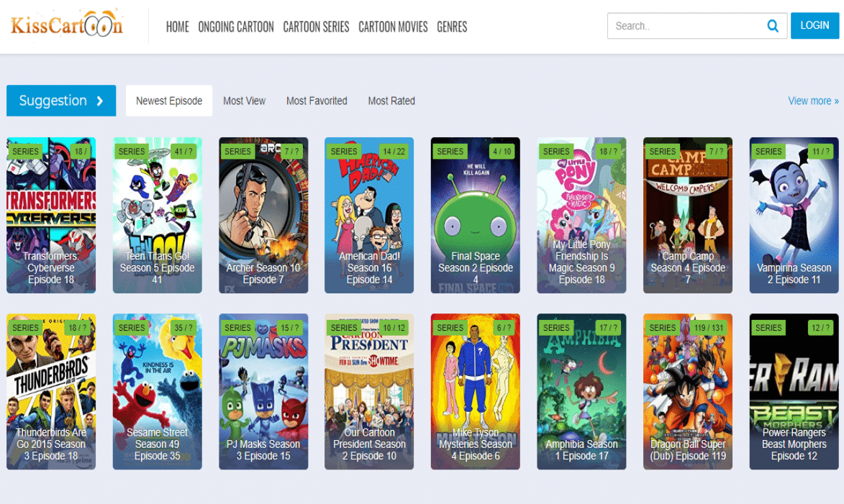The width and height of the screenshot is (844, 504).
Task: Open Camp Camp Season 4 thumbnail
Action: click(688, 215)
